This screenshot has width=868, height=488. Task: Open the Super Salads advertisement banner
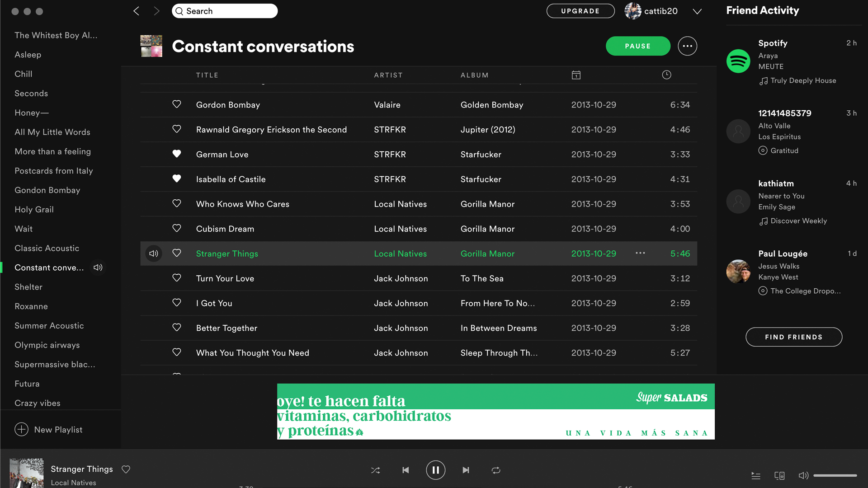[495, 411]
